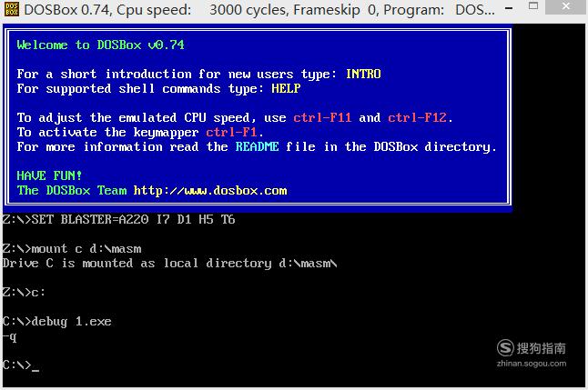Click the mount c d:\masm command line
Screen dimensions: 588x390
72,248
